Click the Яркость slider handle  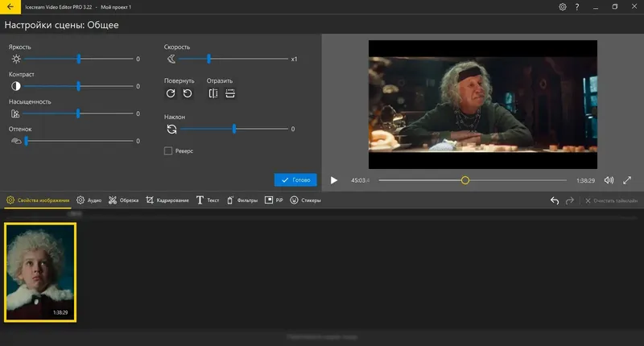pyautogui.click(x=79, y=59)
